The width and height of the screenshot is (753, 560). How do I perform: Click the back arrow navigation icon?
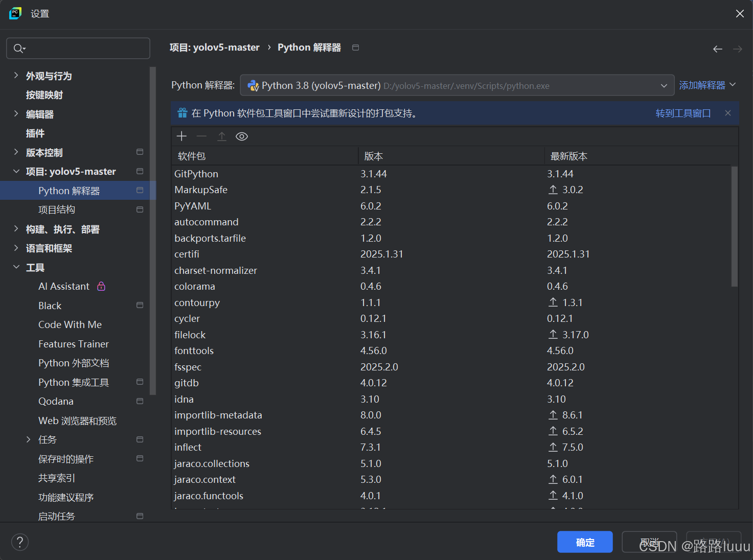coord(718,49)
